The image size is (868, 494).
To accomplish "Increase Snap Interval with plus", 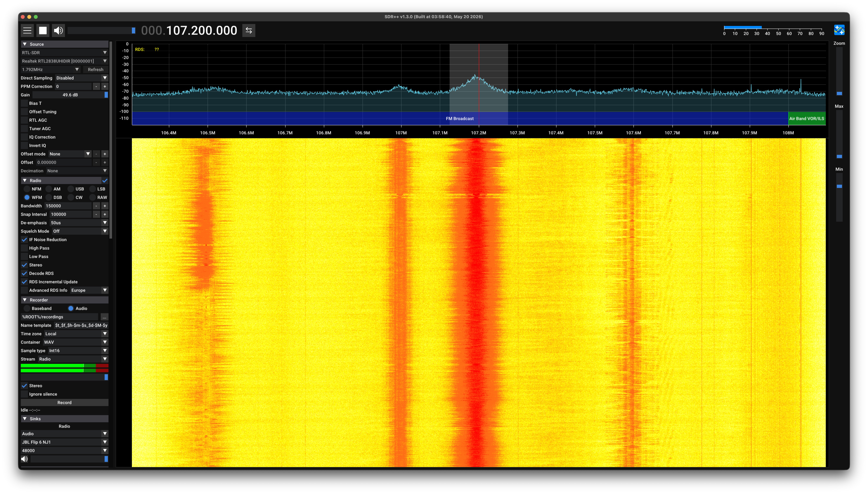I will coord(105,214).
